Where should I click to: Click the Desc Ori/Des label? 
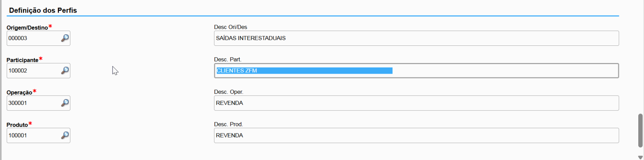point(230,27)
